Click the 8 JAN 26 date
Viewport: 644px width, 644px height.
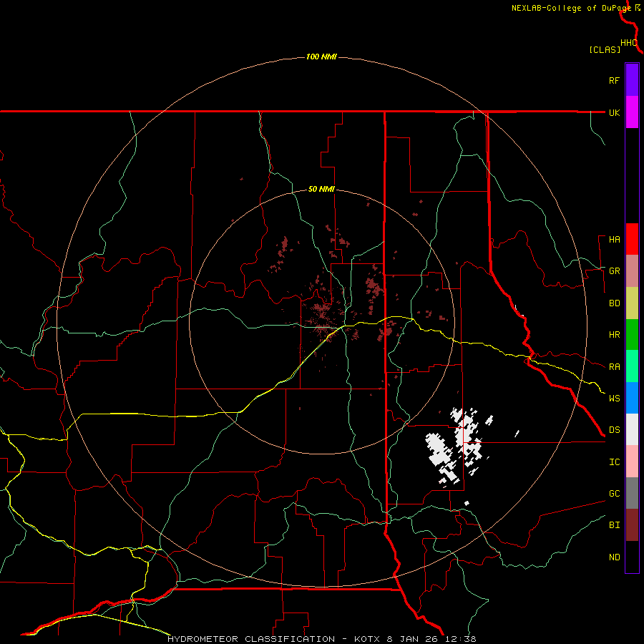[414, 639]
